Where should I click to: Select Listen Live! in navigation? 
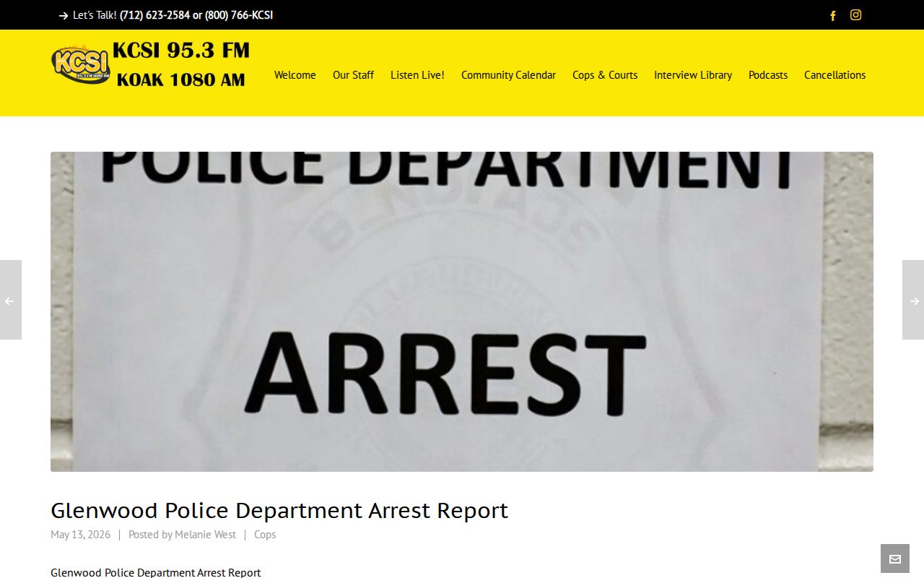tap(417, 75)
